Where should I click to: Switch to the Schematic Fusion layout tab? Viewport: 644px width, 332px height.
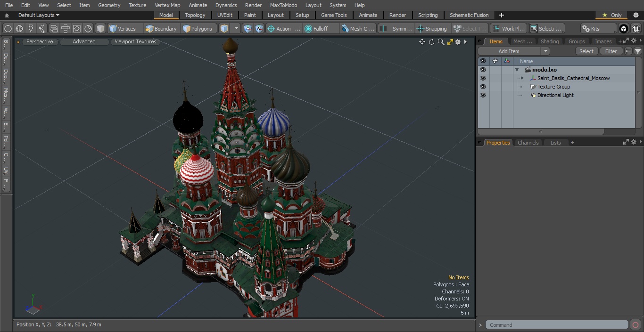(469, 15)
